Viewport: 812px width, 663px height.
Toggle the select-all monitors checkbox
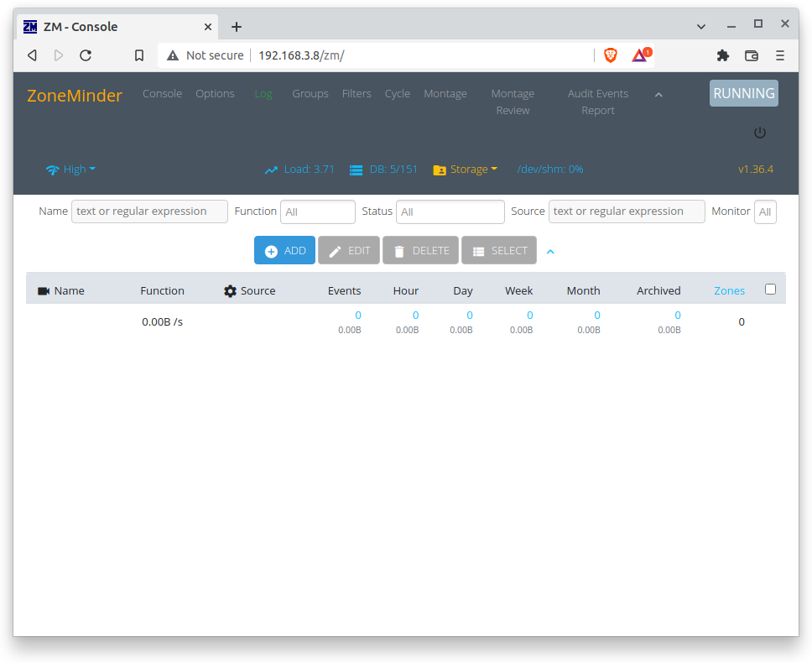point(771,289)
